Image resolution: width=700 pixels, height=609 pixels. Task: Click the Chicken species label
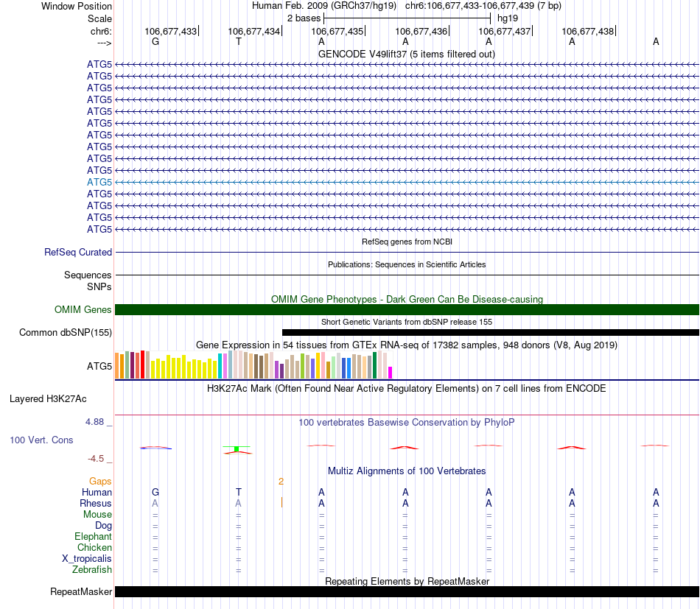[x=94, y=547]
